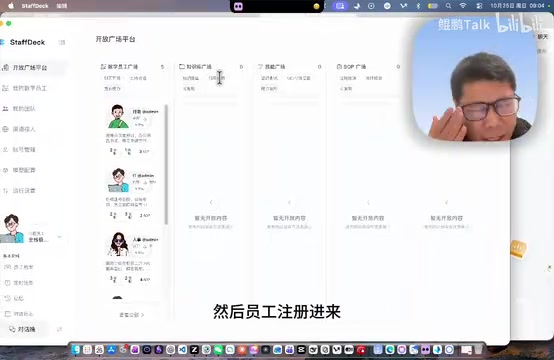
Task: Click 查看全部 link below employee list
Action: click(x=131, y=315)
